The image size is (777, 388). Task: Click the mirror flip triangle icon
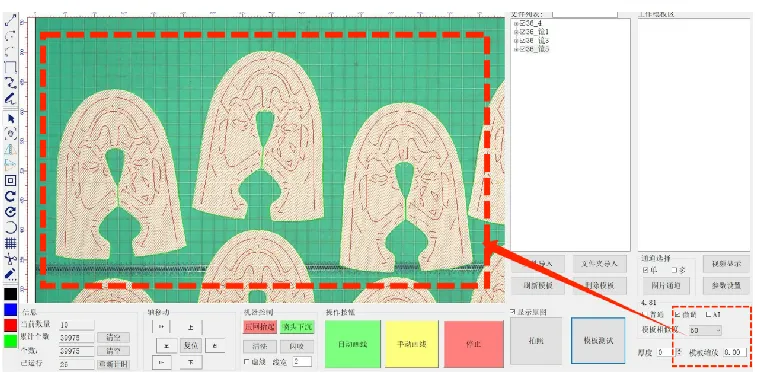[x=10, y=149]
